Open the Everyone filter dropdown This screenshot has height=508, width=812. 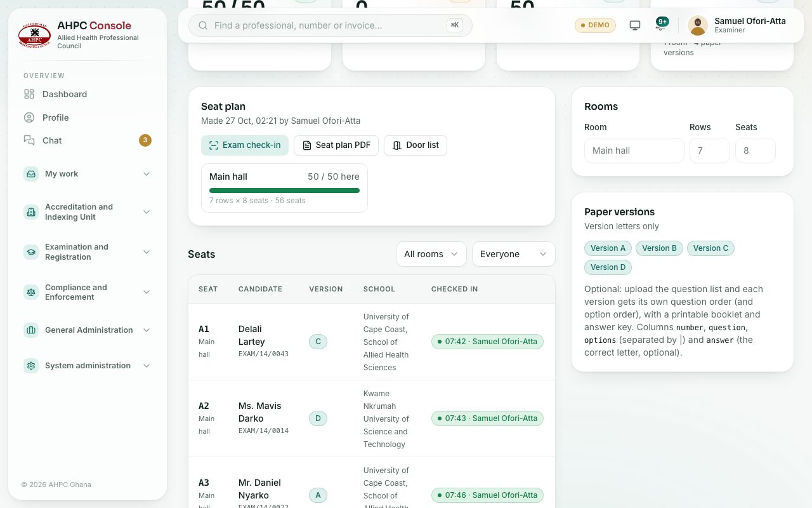click(x=513, y=254)
